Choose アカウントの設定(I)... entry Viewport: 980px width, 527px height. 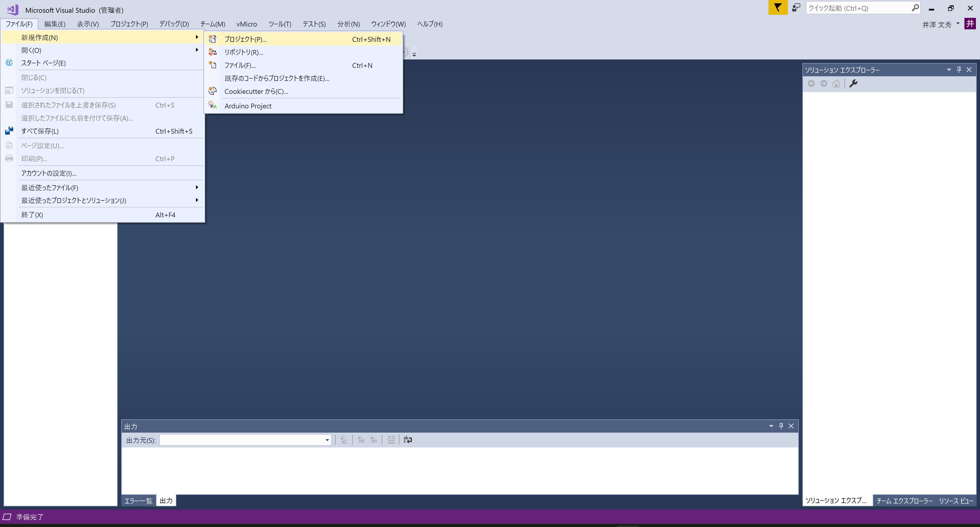point(103,173)
